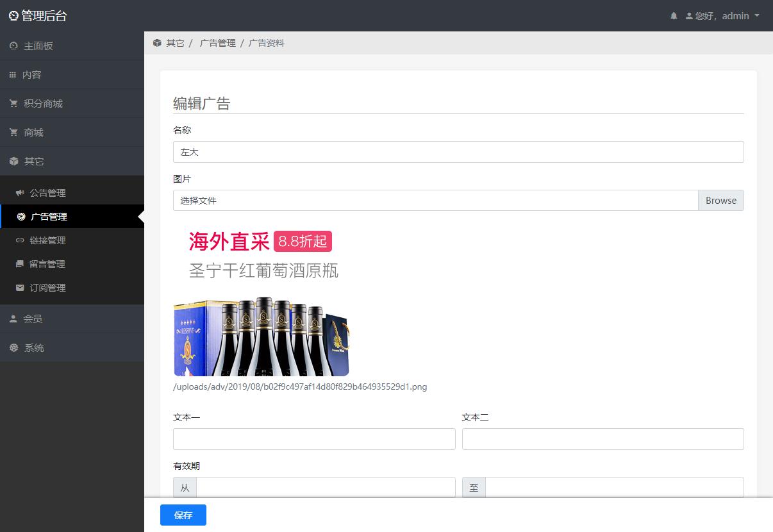This screenshot has width=773, height=532.
Task: Click 其它 in the breadcrumb
Action: click(175, 43)
